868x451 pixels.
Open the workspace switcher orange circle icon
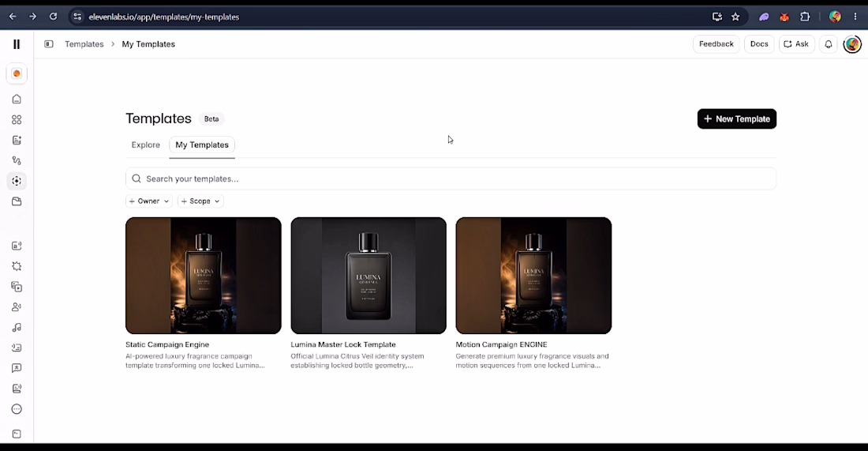click(17, 73)
